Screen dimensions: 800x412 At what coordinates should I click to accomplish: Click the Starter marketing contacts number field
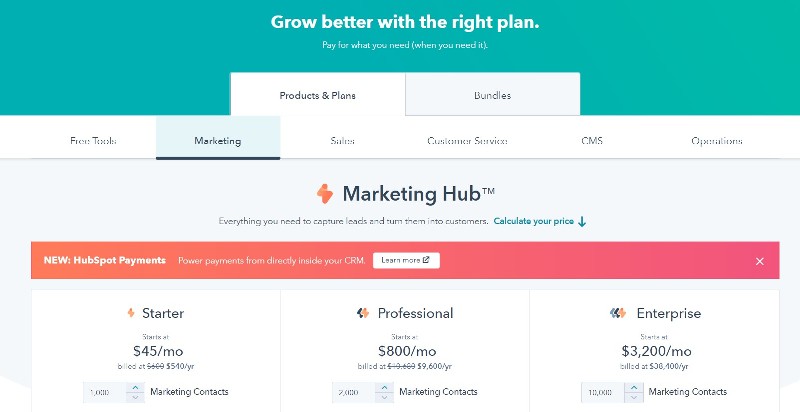tap(105, 392)
